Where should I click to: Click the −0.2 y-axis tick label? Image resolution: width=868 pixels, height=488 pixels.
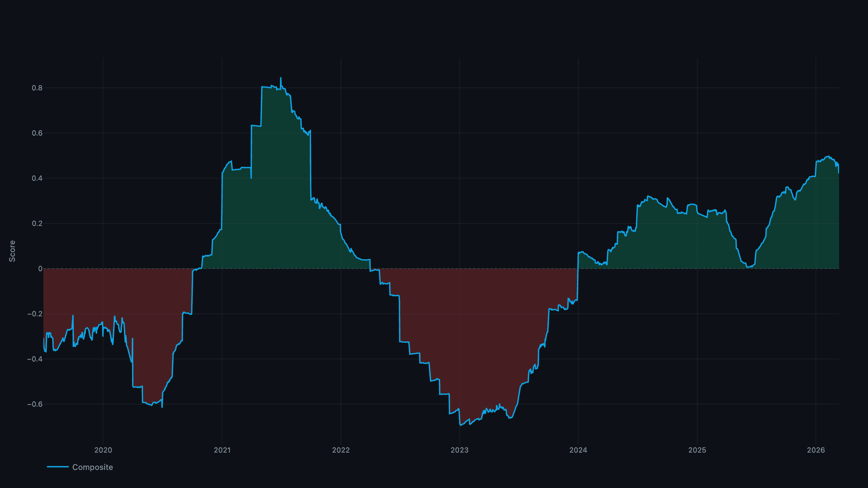point(35,314)
